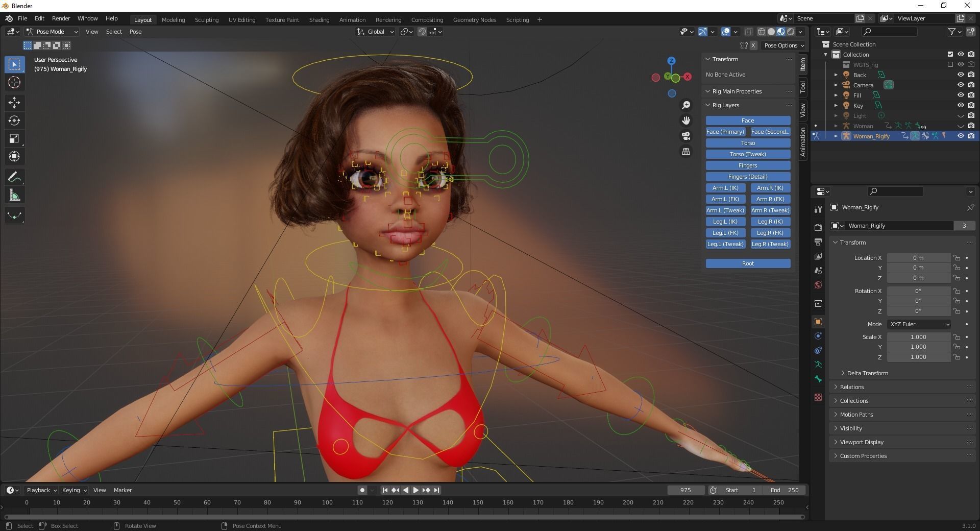
Task: Select the Cursor tool in toolbar
Action: click(x=14, y=82)
